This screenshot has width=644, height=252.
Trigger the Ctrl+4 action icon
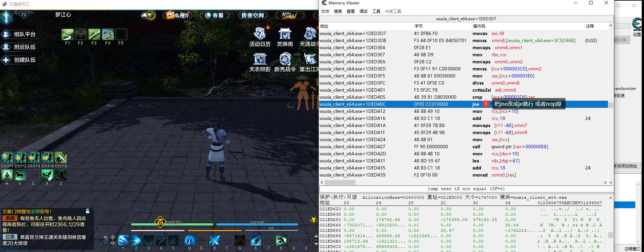[x=47, y=157]
